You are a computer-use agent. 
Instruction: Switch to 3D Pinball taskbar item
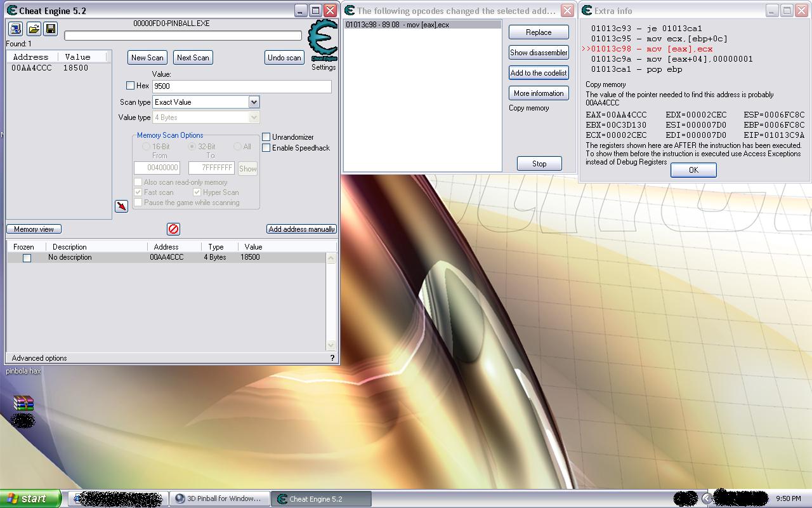[219, 499]
